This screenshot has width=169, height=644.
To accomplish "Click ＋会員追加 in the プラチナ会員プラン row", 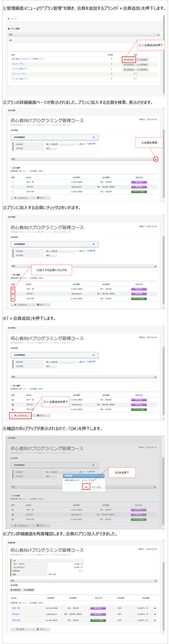I will (129, 69).
